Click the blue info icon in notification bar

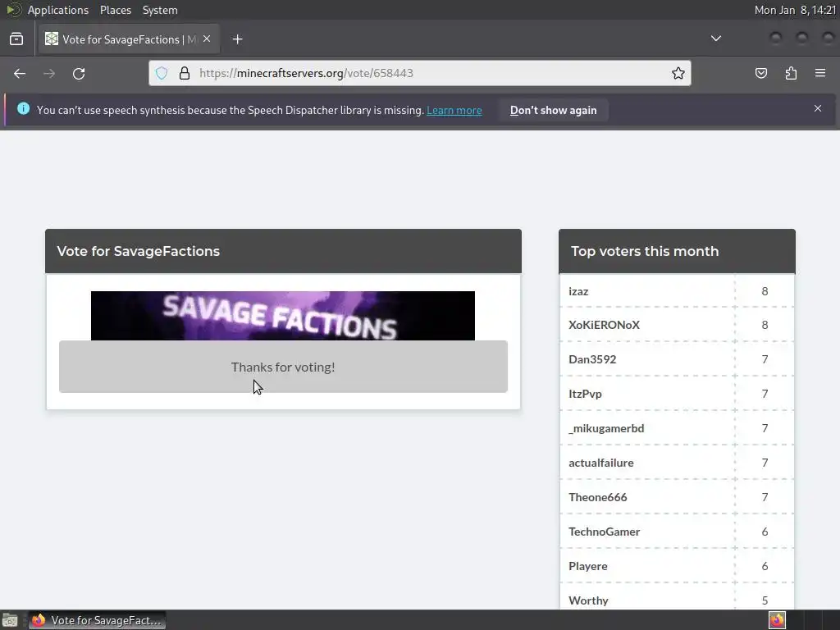(23, 109)
